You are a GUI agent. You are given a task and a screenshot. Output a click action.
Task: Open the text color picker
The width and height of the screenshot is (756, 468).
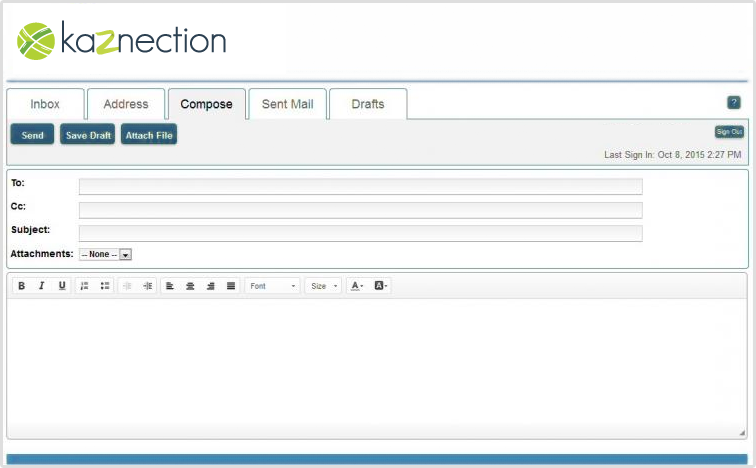tap(357, 286)
